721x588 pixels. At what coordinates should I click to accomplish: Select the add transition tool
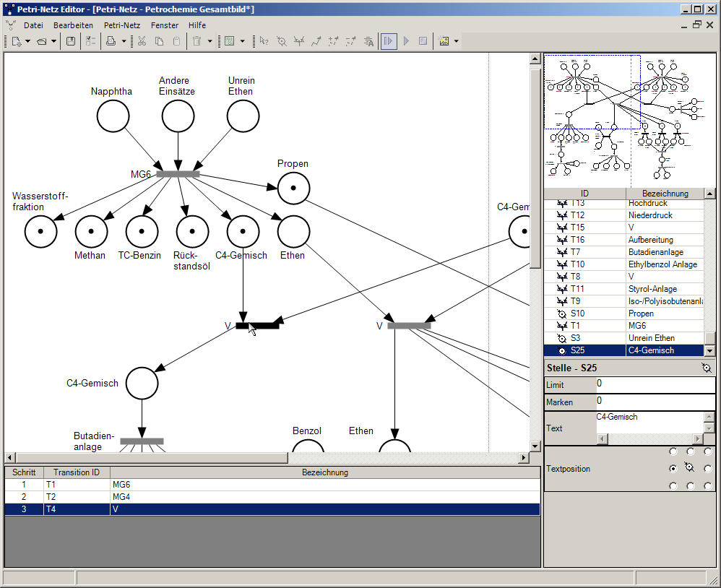[x=299, y=41]
